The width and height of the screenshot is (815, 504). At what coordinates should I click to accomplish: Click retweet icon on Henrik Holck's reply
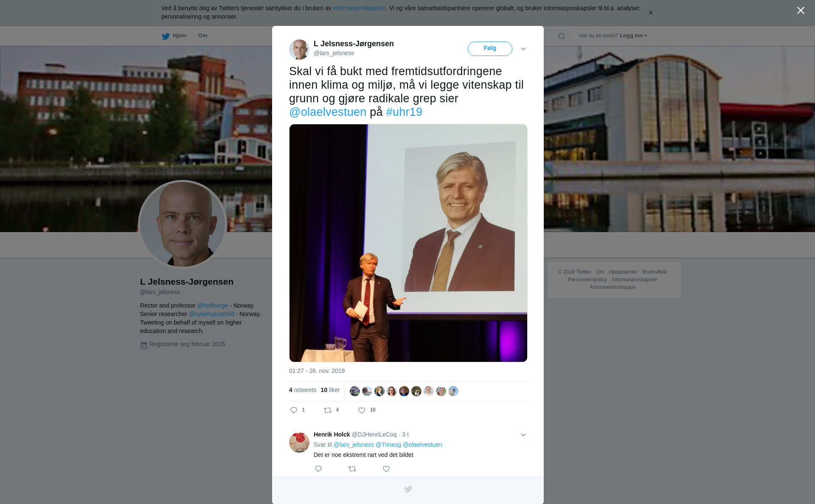pyautogui.click(x=352, y=469)
